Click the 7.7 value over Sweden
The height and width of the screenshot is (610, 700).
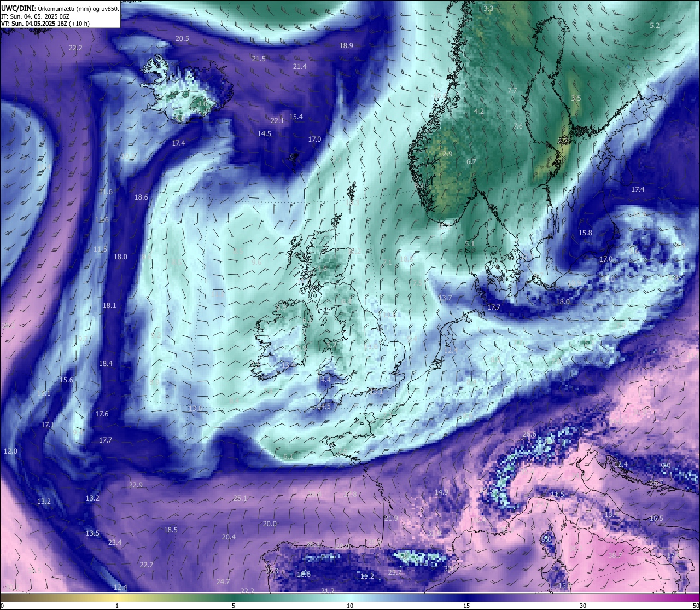512,90
